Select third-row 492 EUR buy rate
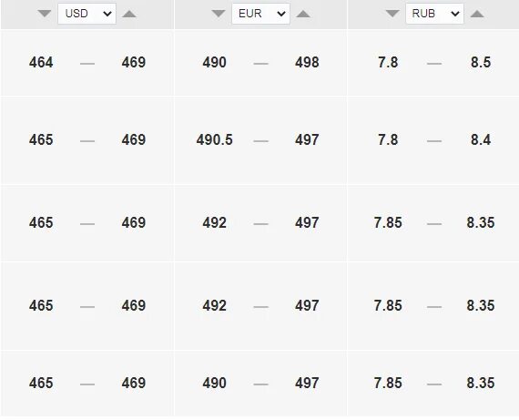This screenshot has width=519, height=420. coord(215,222)
